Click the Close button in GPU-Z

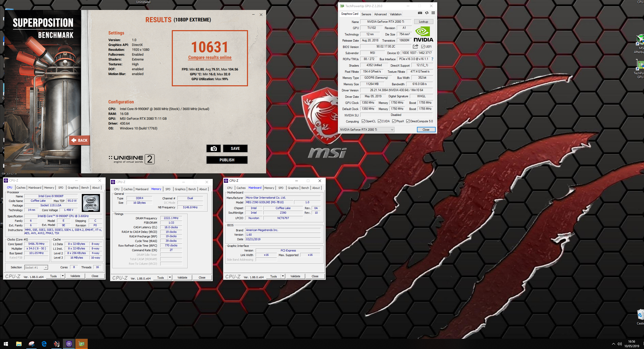pyautogui.click(x=426, y=130)
